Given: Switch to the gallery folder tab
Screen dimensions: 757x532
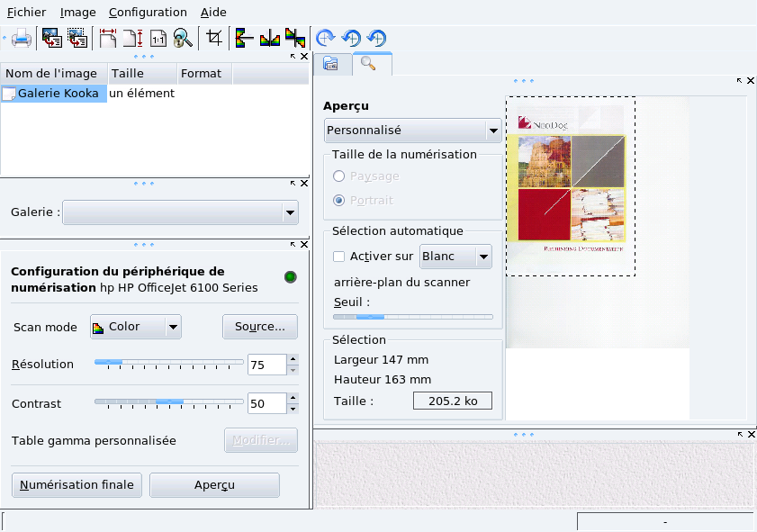Looking at the screenshot, I should click(x=331, y=64).
